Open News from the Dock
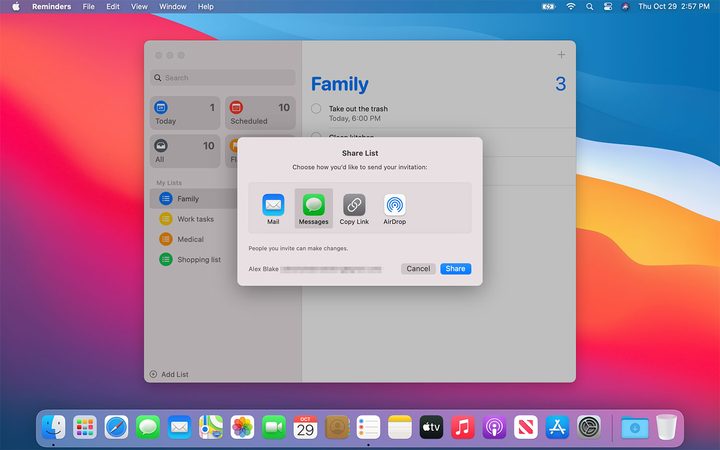 point(526,428)
